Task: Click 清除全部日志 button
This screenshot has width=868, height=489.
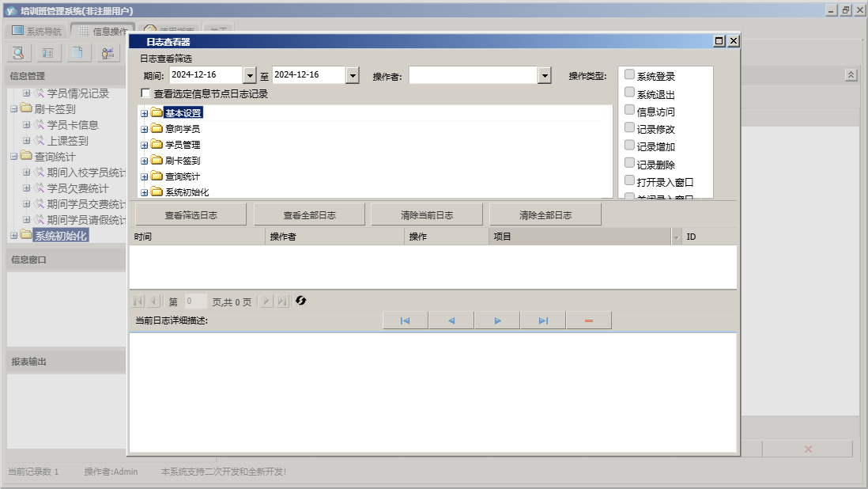Action: pyautogui.click(x=545, y=215)
